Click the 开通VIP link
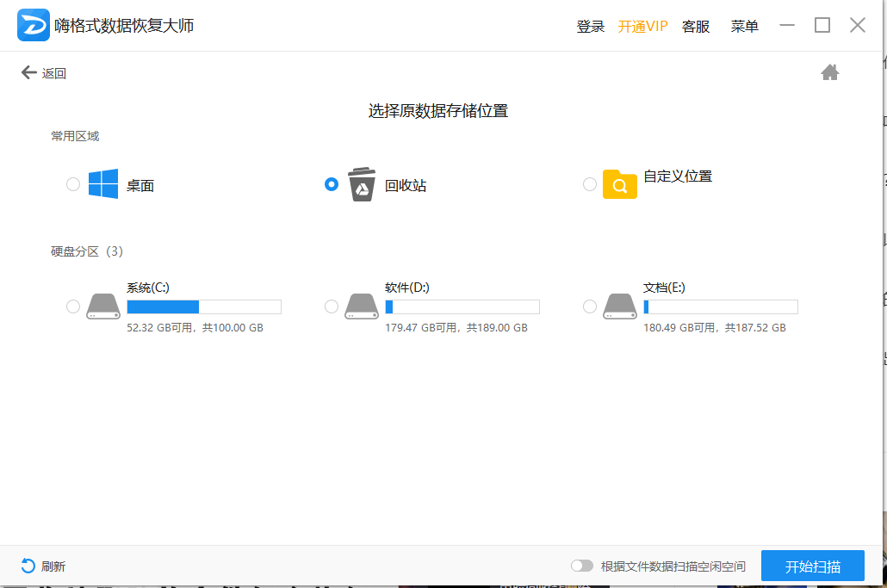Screen dimensions: 887x588 (x=642, y=27)
